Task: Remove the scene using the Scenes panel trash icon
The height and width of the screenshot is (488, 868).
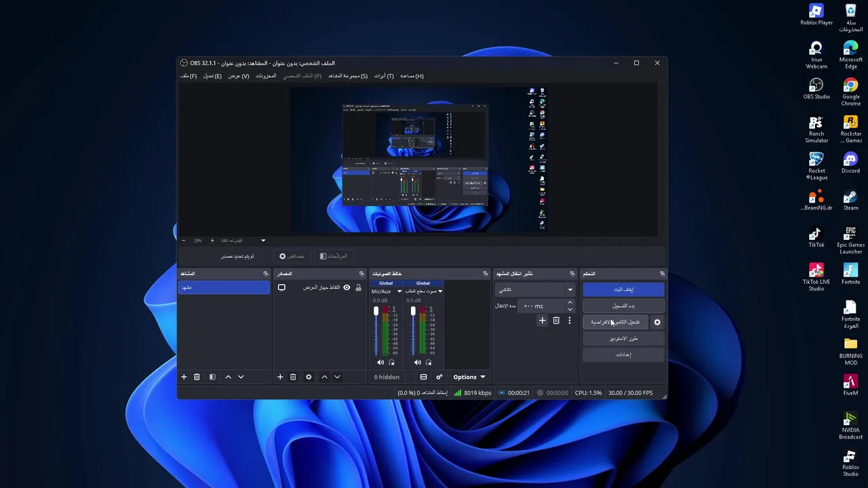Action: click(x=197, y=377)
